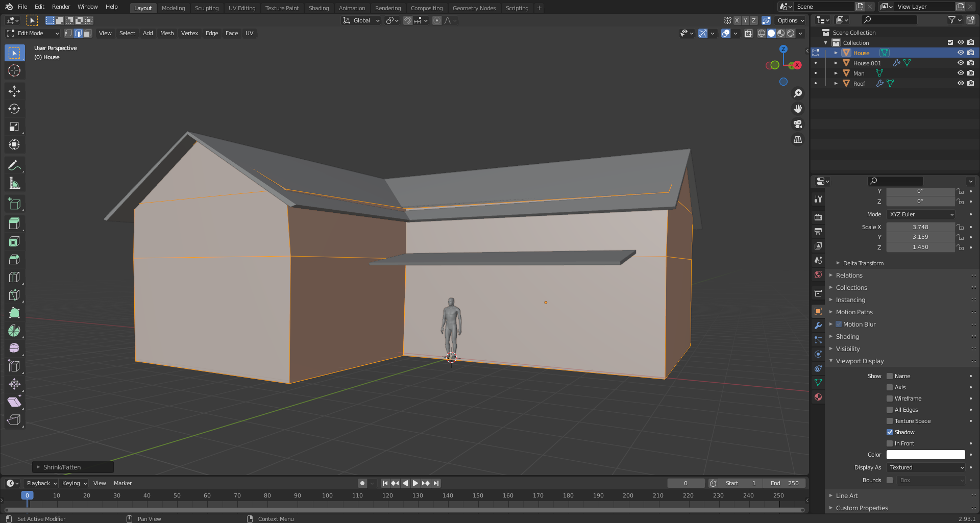
Task: Click the Scale X value field
Action: point(921,227)
